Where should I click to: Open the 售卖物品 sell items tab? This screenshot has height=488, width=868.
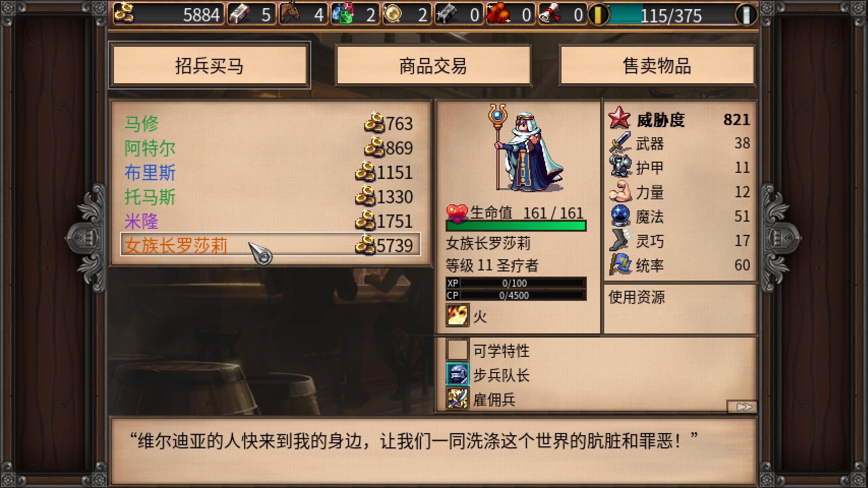(x=657, y=65)
